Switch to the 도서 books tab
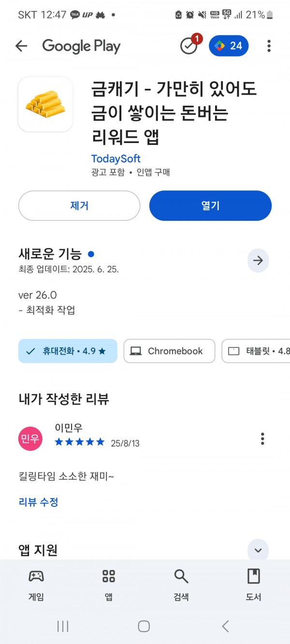Image resolution: width=290 pixels, height=644 pixels. [254, 585]
